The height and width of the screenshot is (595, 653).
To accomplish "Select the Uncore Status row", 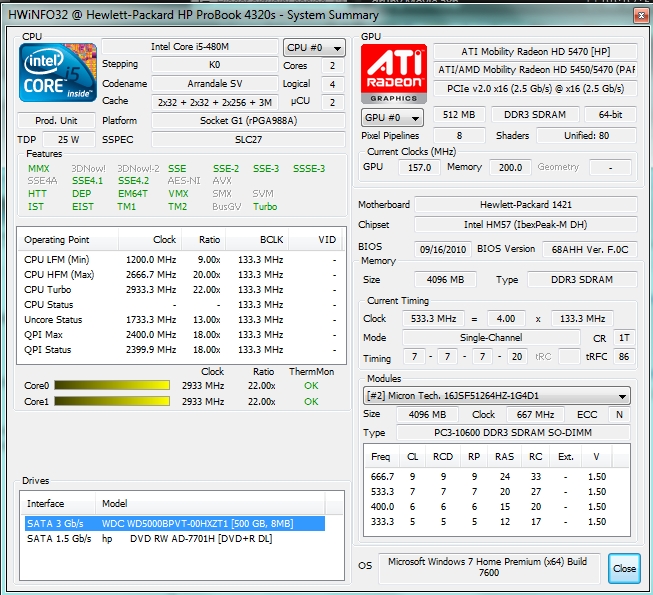I will [181, 320].
